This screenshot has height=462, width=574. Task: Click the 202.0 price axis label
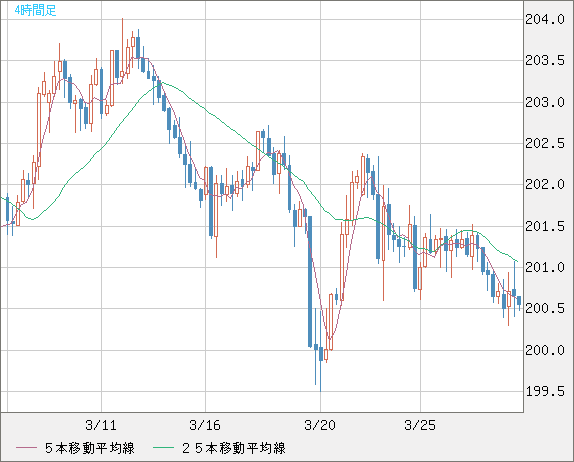tap(545, 185)
